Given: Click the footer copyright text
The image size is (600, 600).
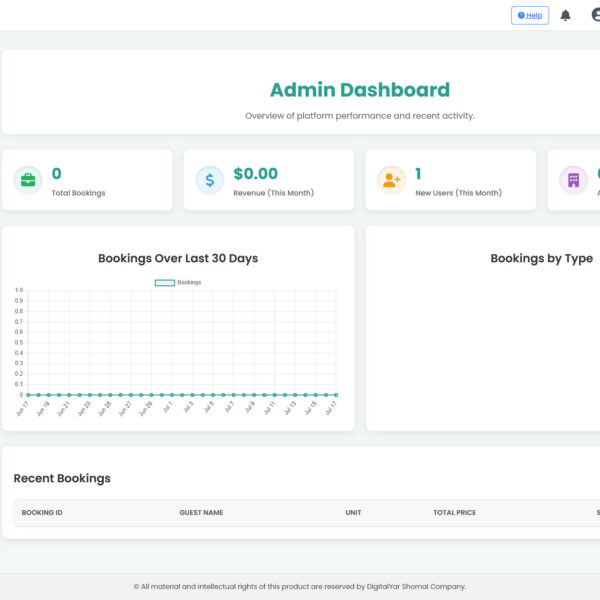Looking at the screenshot, I should [300, 587].
